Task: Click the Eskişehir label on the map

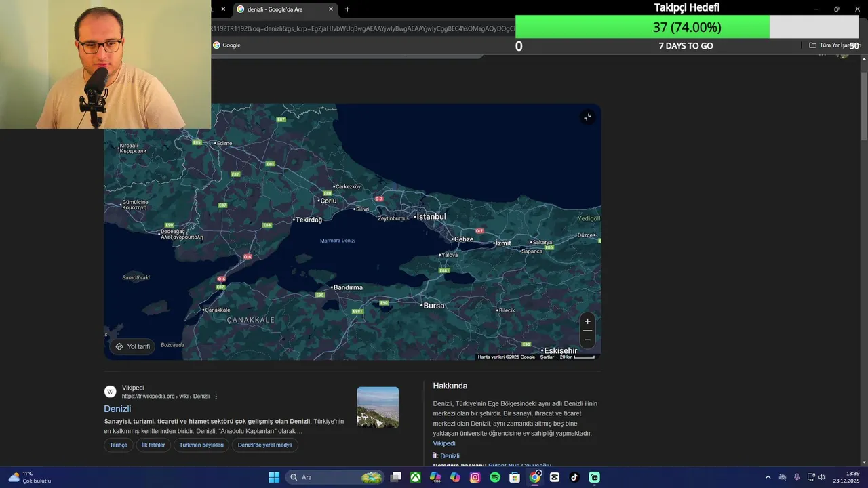Action: pos(561,351)
